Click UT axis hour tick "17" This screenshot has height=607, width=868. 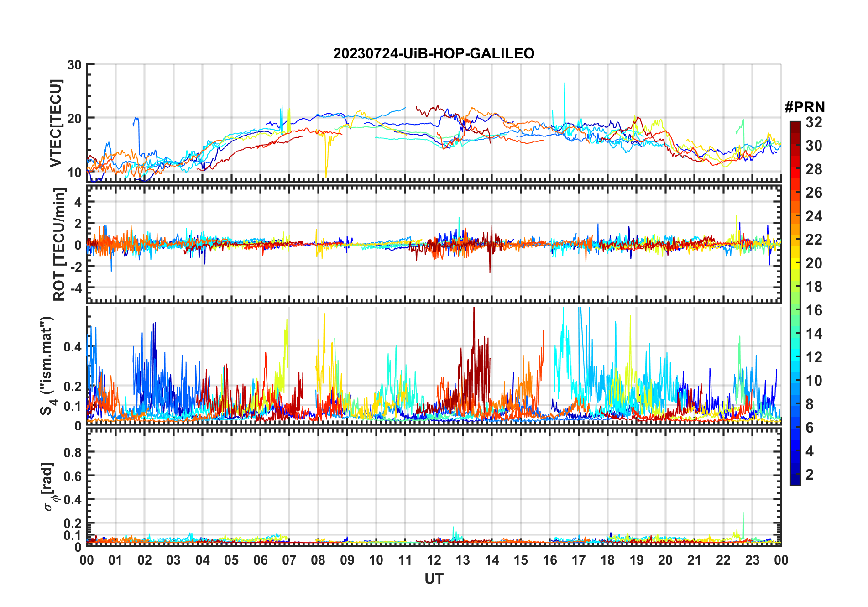[x=579, y=560]
